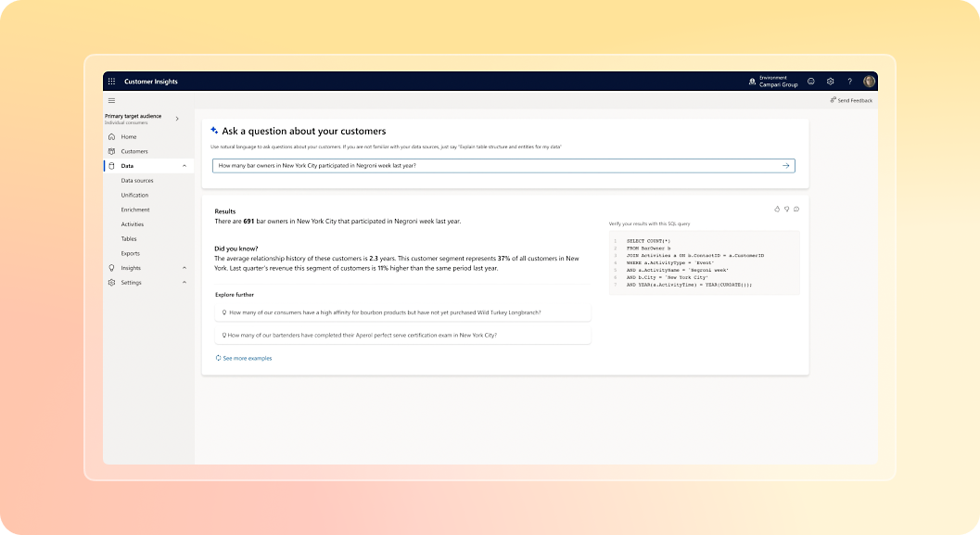The width and height of the screenshot is (980, 535).
Task: Toggle the Settings section chevron in sidebar
Action: point(184,283)
